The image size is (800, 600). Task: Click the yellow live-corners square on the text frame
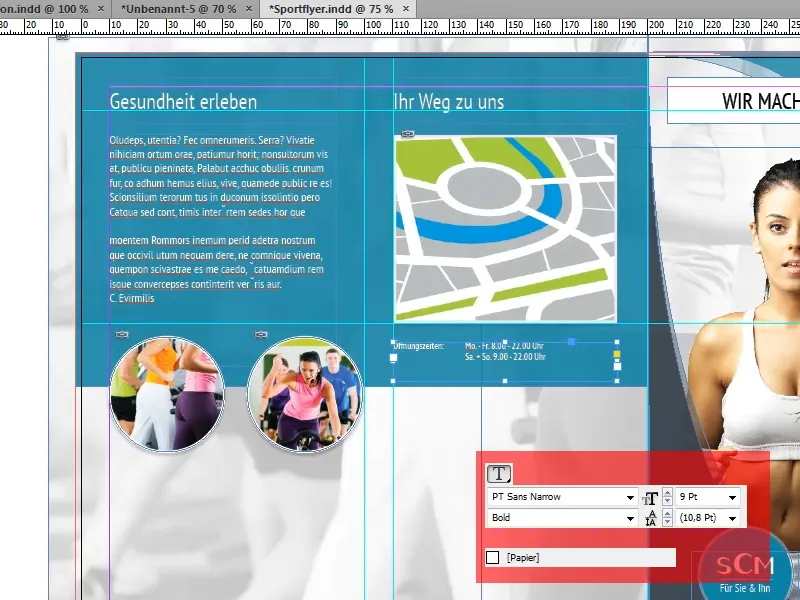click(x=617, y=354)
